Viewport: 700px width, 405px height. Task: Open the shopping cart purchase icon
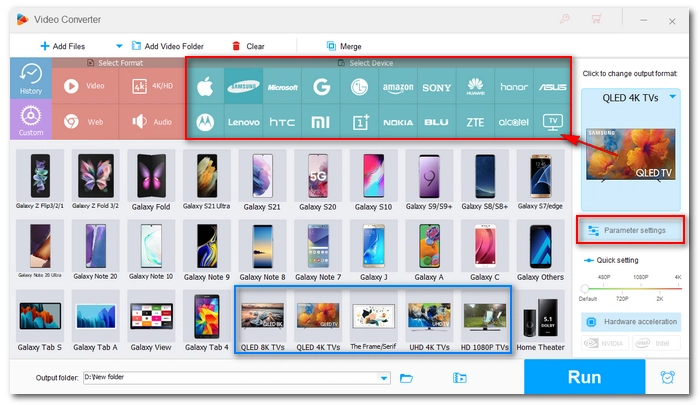[x=596, y=19]
